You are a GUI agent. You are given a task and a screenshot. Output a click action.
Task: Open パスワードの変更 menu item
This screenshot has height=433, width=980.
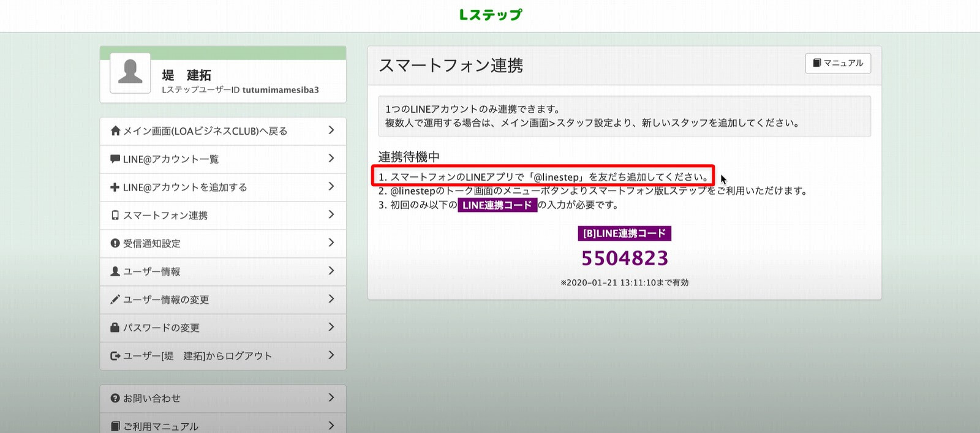pyautogui.click(x=223, y=328)
